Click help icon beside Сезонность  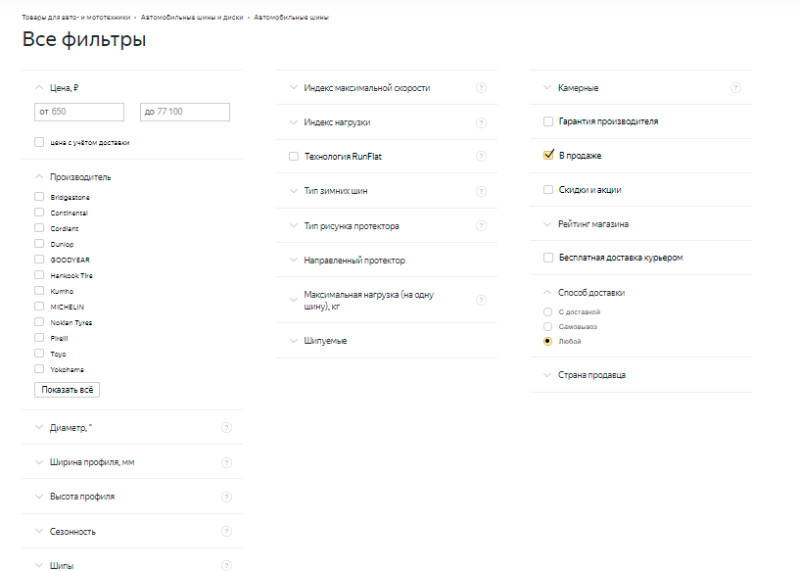(x=226, y=531)
